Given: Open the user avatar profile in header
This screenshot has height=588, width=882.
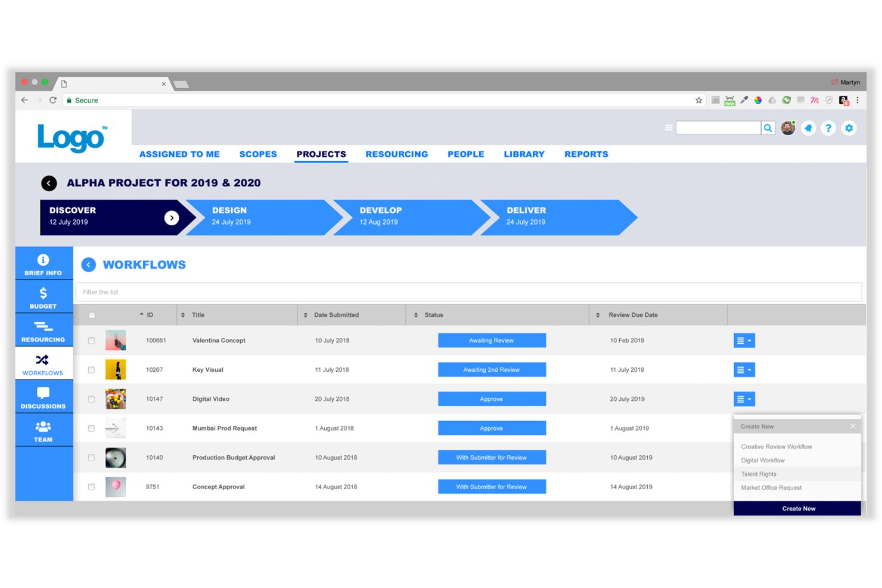Looking at the screenshot, I should click(788, 128).
